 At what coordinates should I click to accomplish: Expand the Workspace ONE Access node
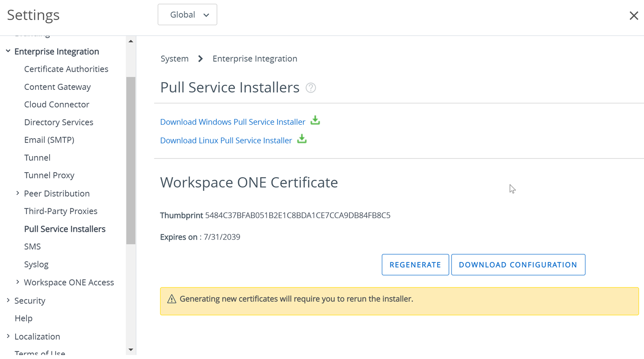coord(17,282)
